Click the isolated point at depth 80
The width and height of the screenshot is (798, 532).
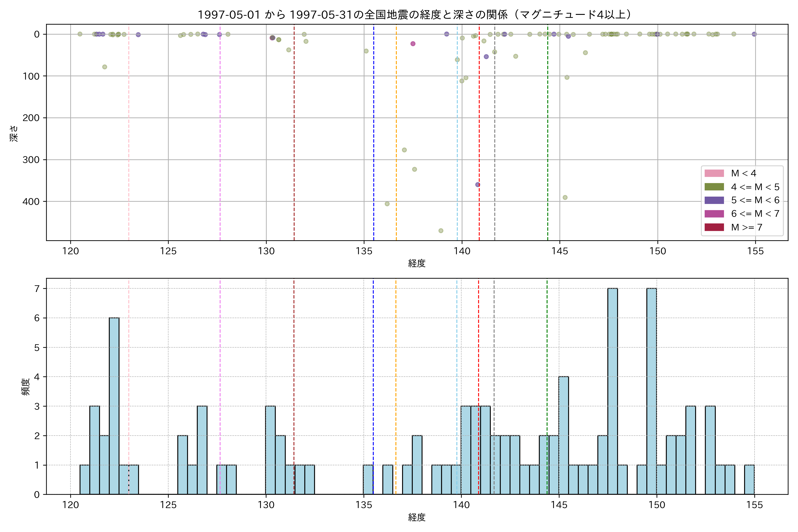click(104, 67)
